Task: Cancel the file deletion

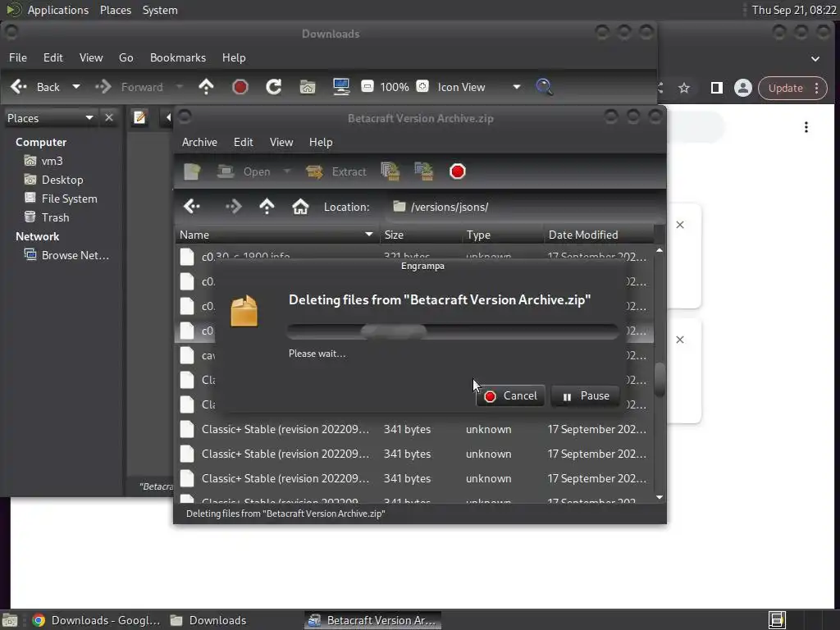Action: (x=510, y=396)
